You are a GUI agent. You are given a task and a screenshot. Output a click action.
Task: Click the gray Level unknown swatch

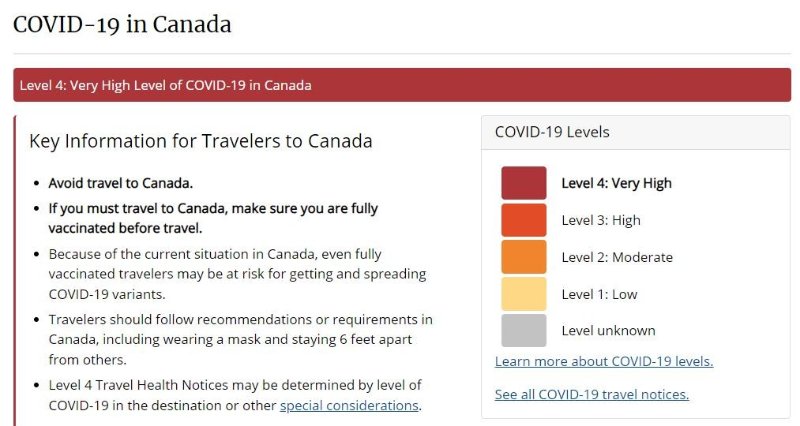point(523,331)
